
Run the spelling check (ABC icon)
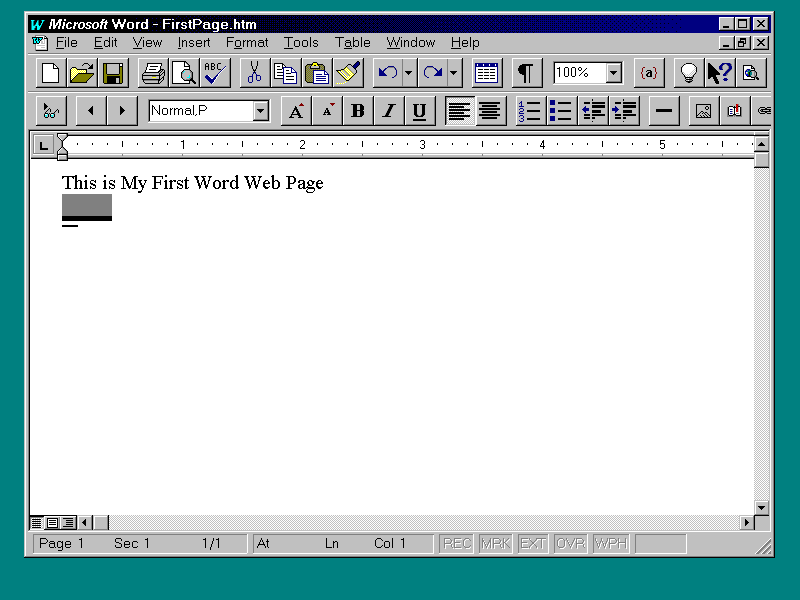click(215, 73)
